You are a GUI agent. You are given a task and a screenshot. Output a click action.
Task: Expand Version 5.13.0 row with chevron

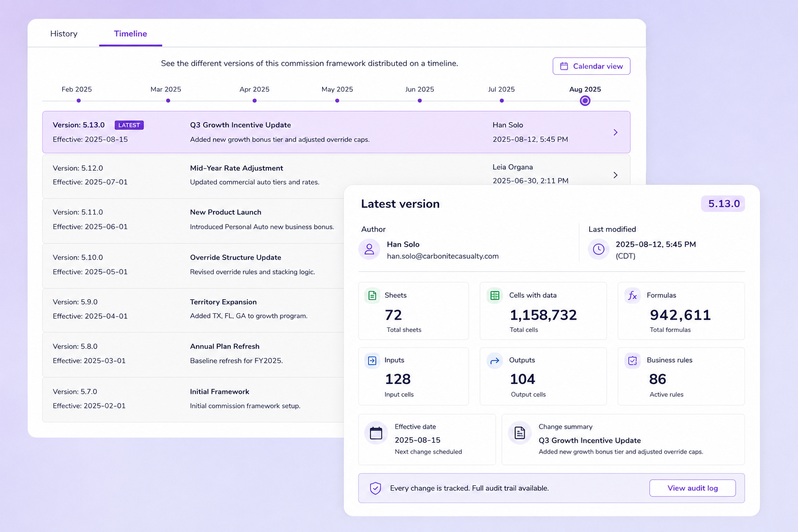[615, 132]
